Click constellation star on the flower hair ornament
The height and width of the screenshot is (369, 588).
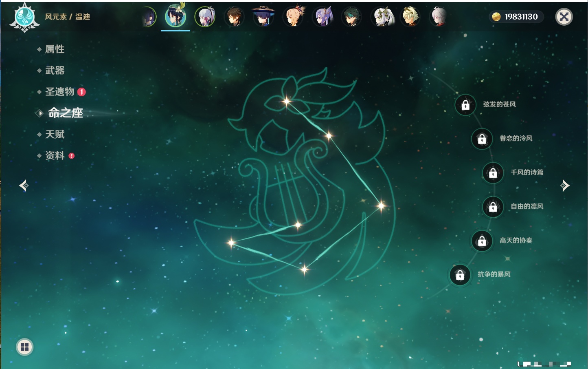pos(287,101)
